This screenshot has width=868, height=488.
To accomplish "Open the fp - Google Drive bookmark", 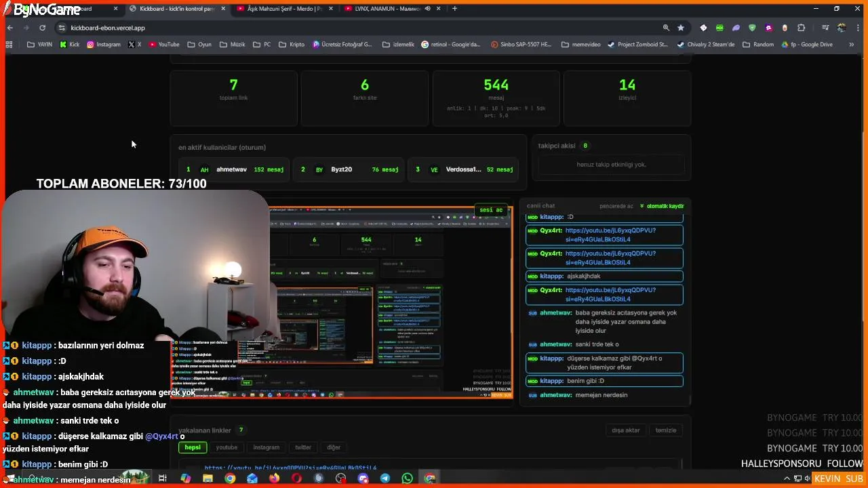I will coord(806,45).
